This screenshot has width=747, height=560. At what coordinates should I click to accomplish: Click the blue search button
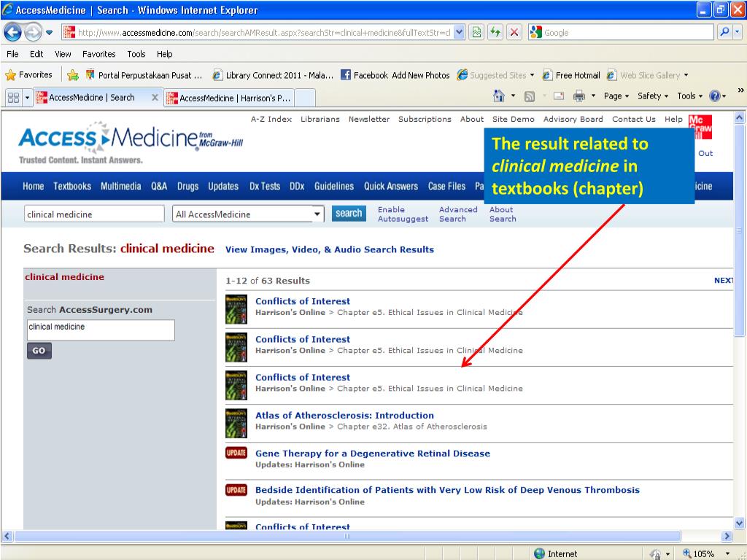coord(349,214)
